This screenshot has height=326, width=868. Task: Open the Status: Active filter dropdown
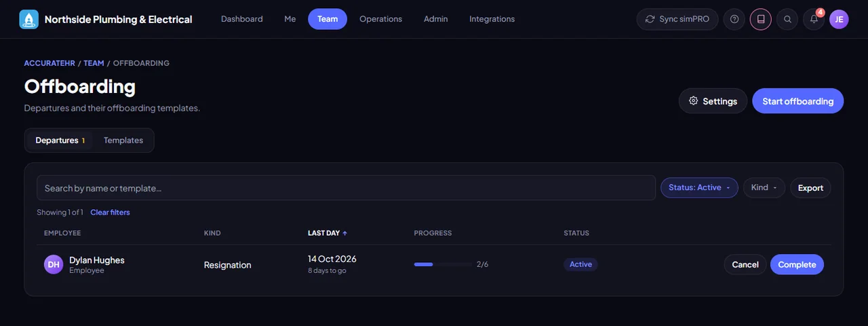[x=699, y=187]
